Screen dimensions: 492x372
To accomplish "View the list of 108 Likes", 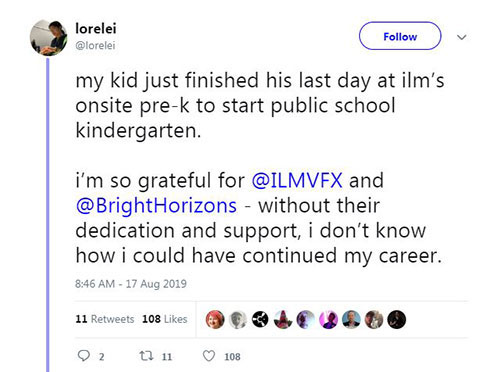I will point(165,319).
